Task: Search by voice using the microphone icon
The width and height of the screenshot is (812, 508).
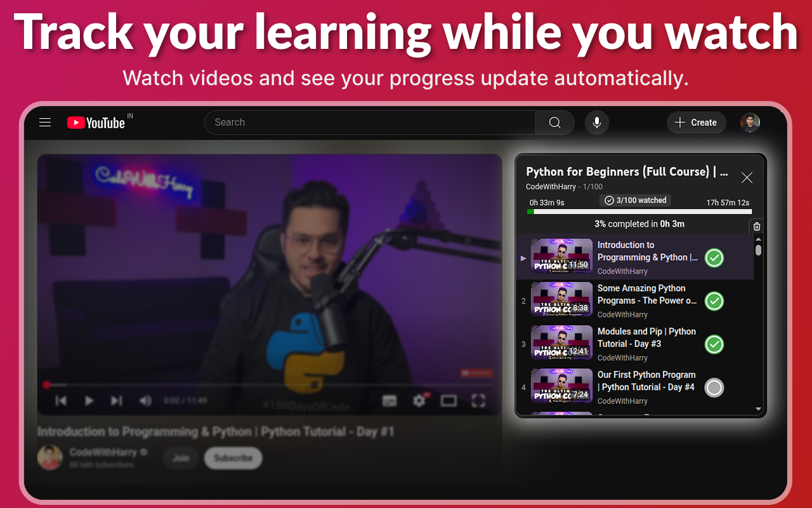Action: point(596,123)
